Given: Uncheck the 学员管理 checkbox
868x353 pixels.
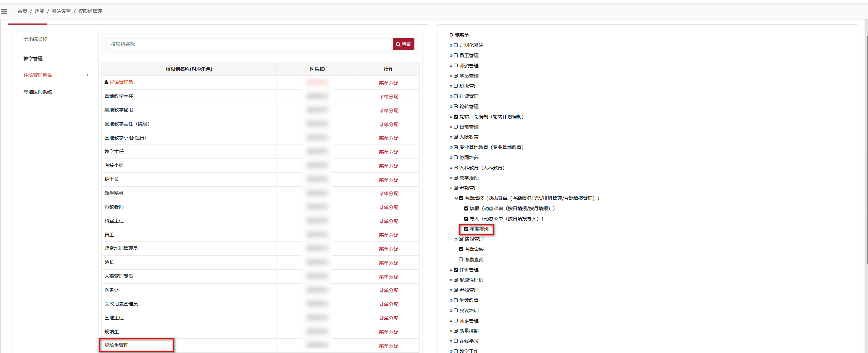Looking at the screenshot, I should pos(456,76).
